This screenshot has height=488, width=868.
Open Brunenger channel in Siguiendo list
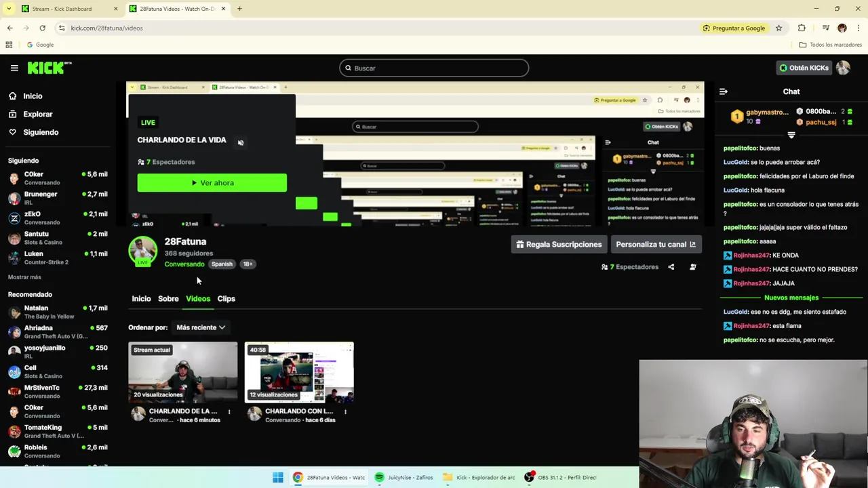(x=58, y=198)
